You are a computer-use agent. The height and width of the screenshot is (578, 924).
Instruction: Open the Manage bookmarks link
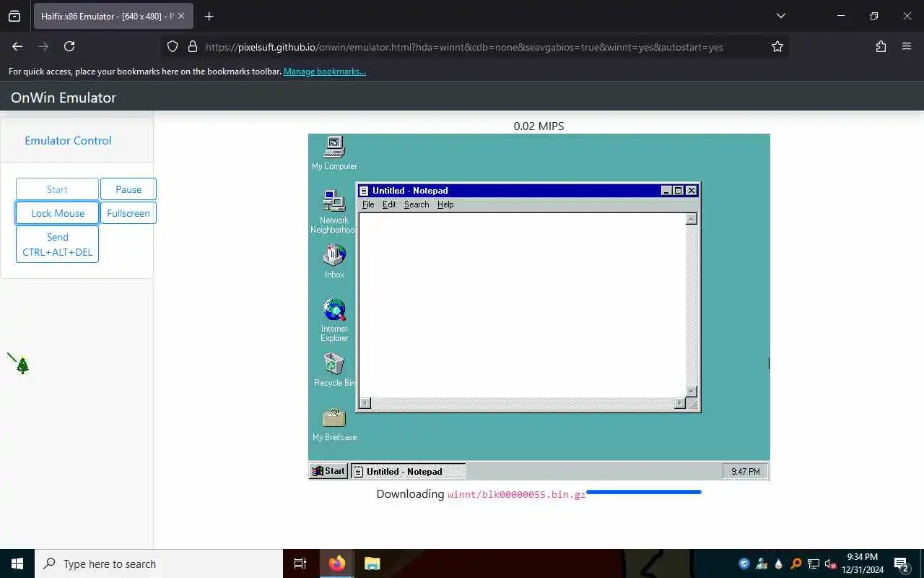[x=325, y=72]
